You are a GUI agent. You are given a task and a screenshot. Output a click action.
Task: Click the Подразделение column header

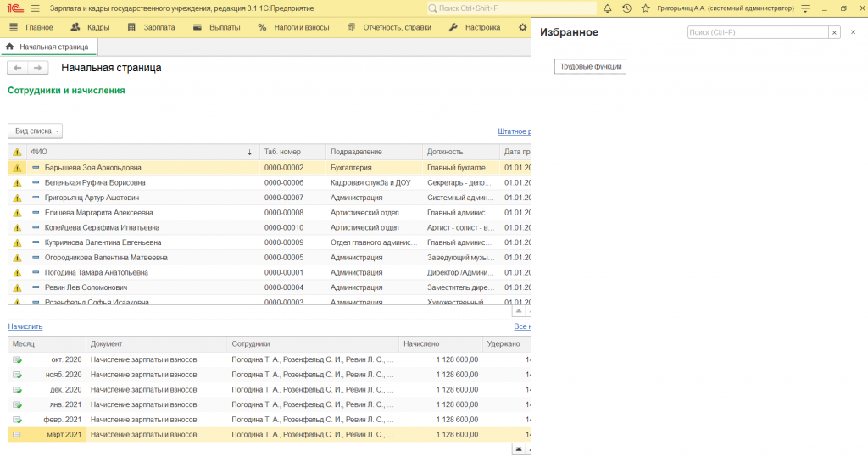(374, 152)
